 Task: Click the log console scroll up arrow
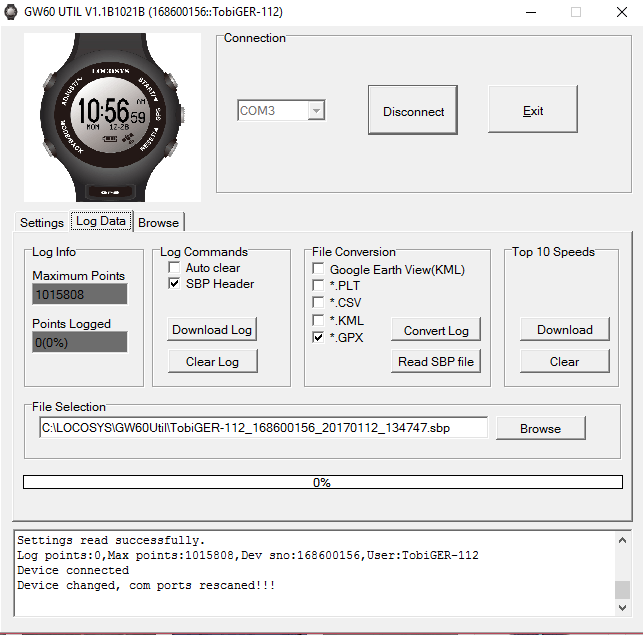622,540
